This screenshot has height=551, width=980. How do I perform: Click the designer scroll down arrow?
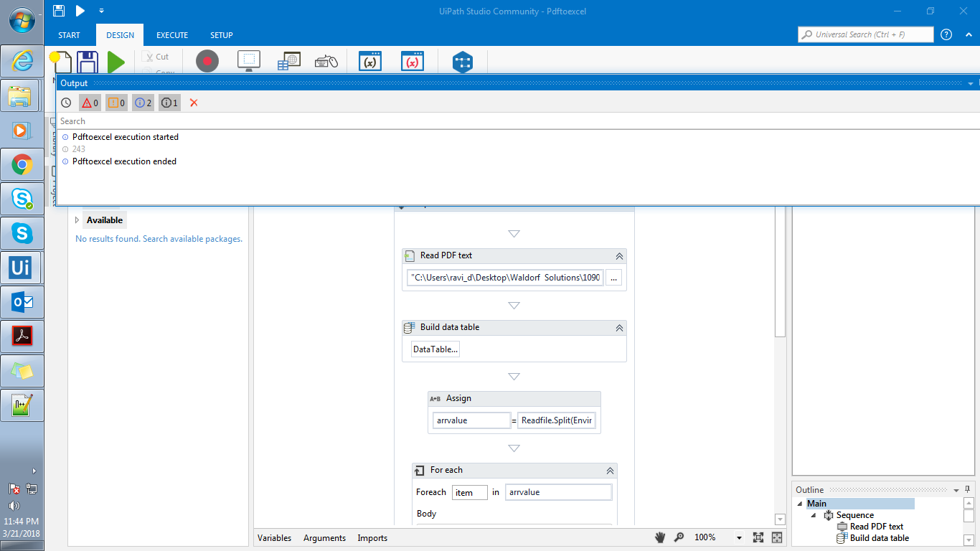point(781,519)
